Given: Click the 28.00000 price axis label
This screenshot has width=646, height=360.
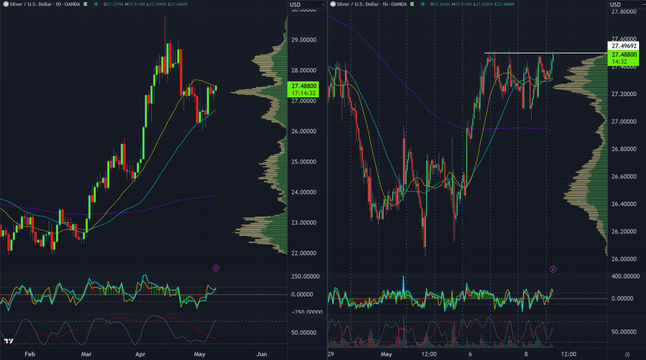Looking at the screenshot, I should [x=304, y=70].
